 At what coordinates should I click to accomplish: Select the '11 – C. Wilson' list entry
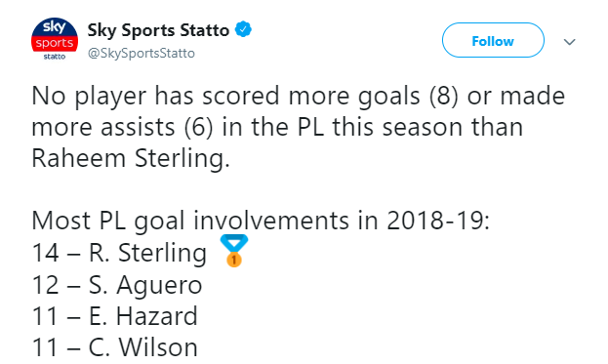(115, 347)
